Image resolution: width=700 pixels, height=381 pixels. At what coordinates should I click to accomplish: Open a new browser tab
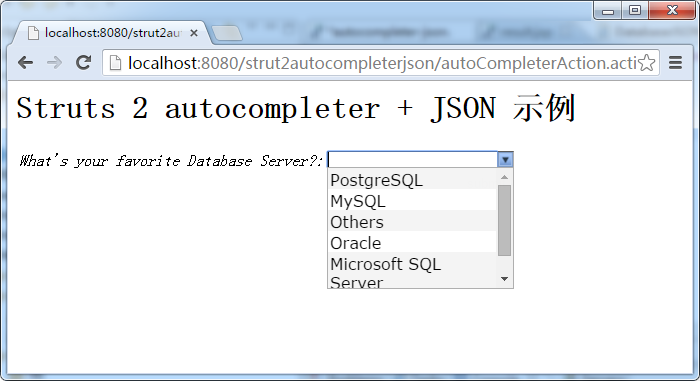tap(227, 33)
